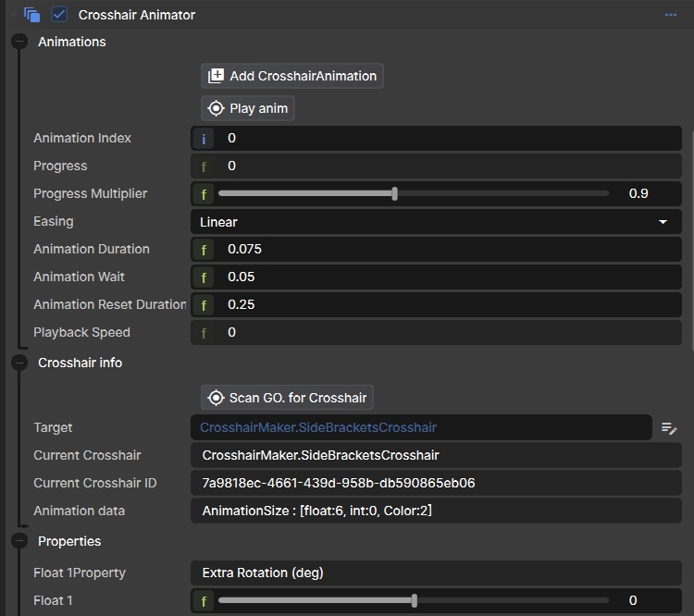The image size is (694, 616).
Task: Click the Float 1Property Extra Rotation field
Action: 436,573
